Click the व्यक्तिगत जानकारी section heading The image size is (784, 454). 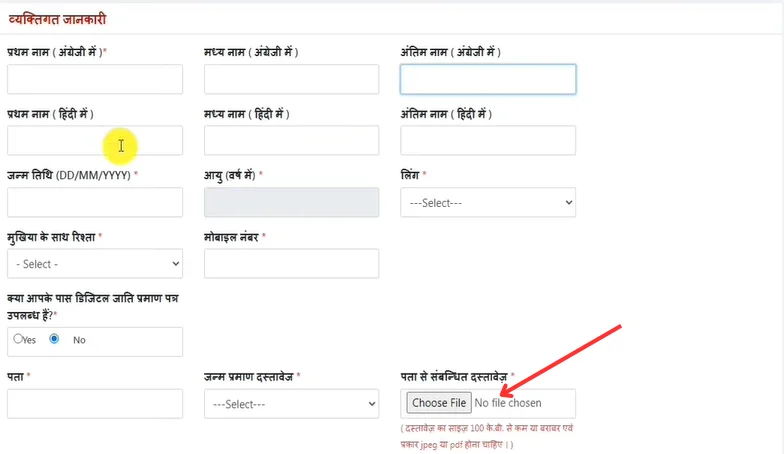(57, 19)
